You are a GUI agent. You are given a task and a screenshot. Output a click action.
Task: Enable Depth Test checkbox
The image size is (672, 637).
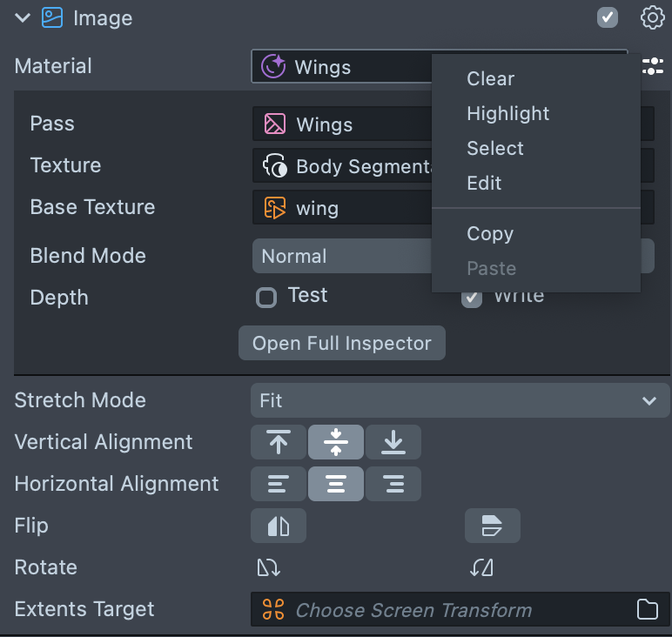pyautogui.click(x=266, y=298)
